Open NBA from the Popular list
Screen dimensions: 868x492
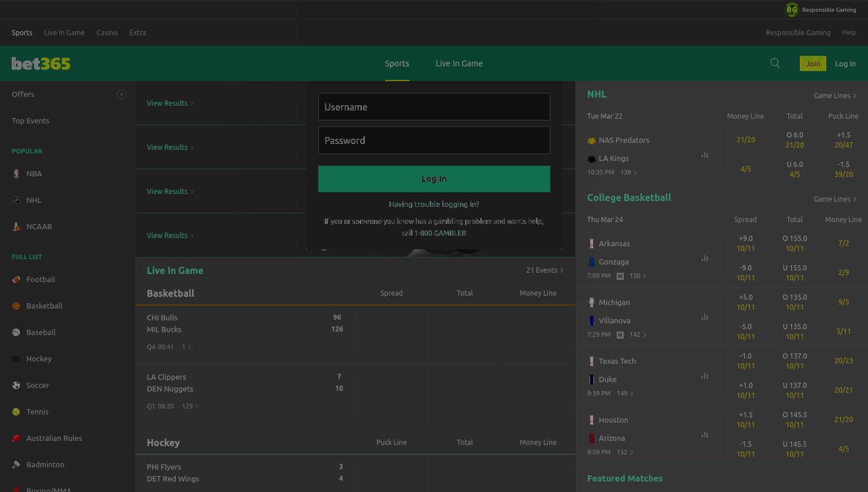[34, 173]
